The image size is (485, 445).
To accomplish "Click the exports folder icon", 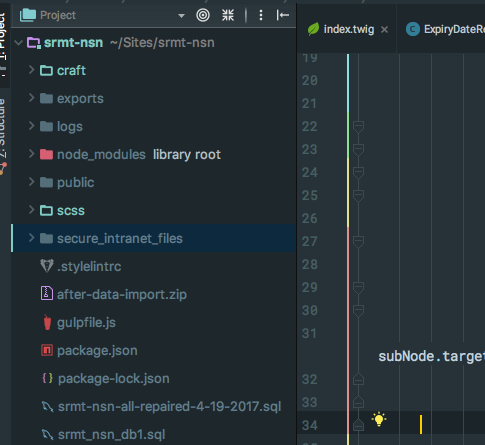I will [46, 99].
